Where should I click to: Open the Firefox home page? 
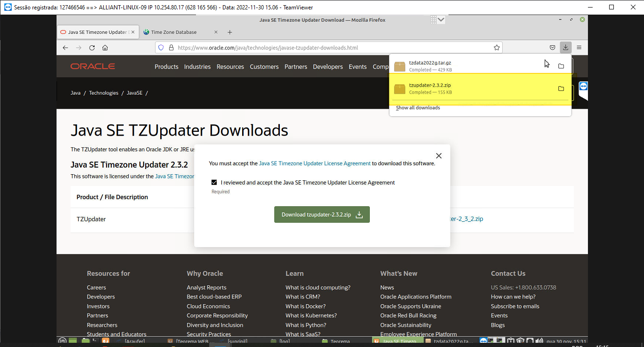[105, 48]
